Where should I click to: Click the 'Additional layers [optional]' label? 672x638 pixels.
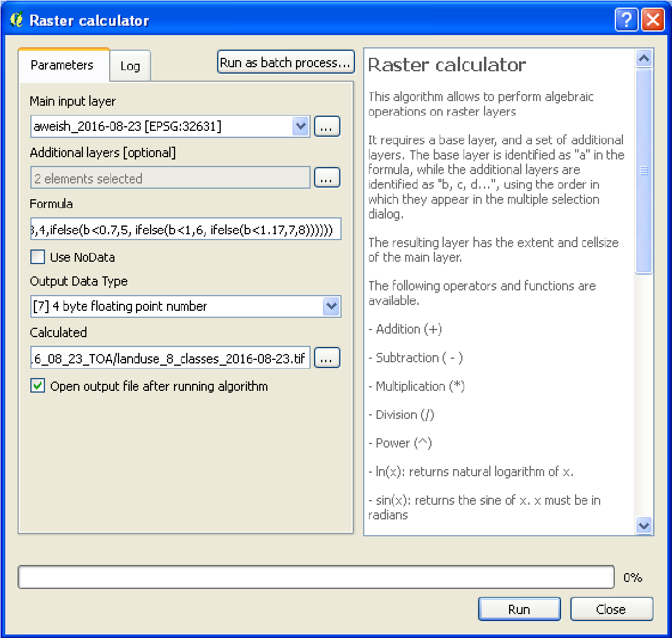[x=103, y=152]
